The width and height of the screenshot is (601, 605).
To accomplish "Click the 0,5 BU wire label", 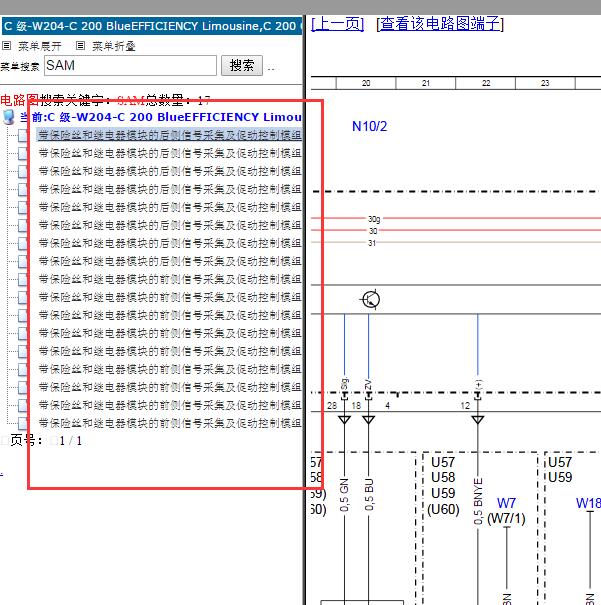I will 369,495.
